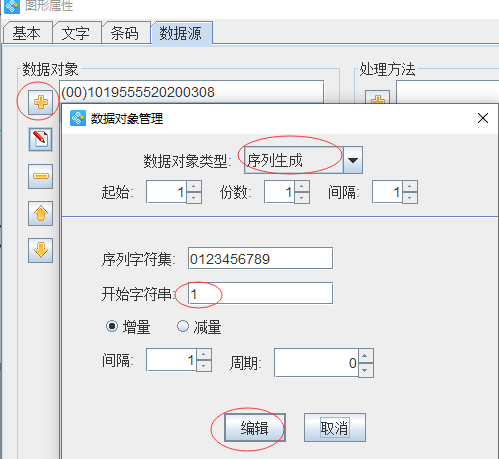Open the 文字 tab
499x459 pixels.
click(76, 33)
